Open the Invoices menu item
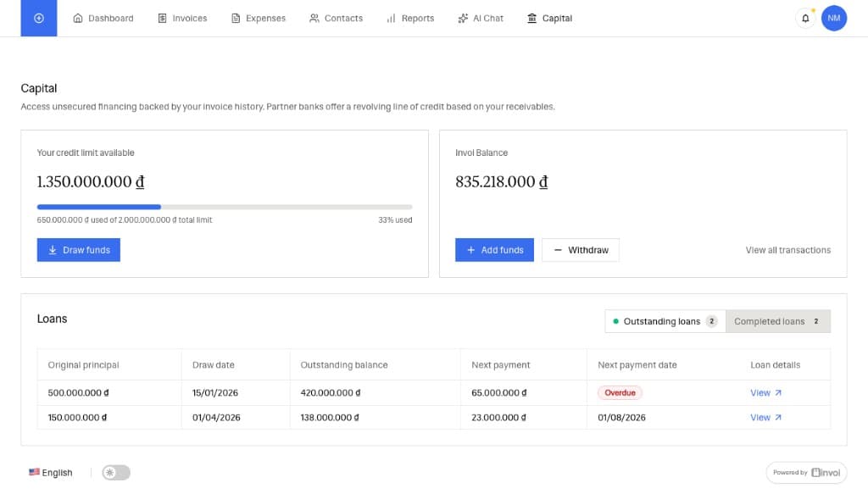868x494 pixels. [x=183, y=19]
